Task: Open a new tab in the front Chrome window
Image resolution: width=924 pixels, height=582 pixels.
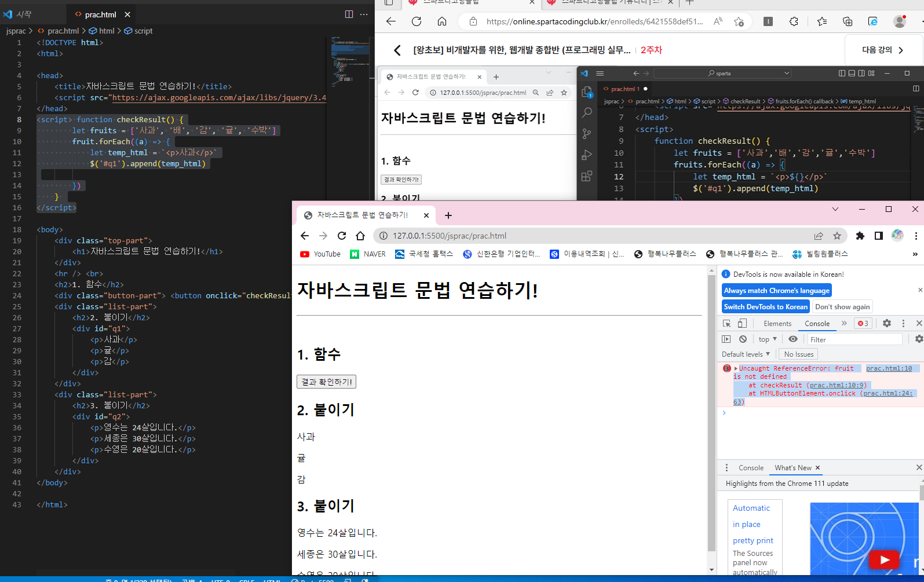Action: (x=448, y=215)
